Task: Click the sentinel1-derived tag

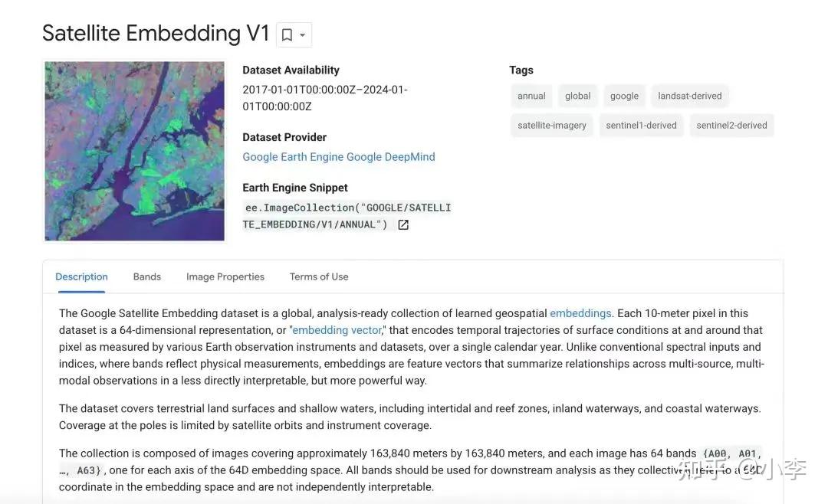Action: coord(642,125)
